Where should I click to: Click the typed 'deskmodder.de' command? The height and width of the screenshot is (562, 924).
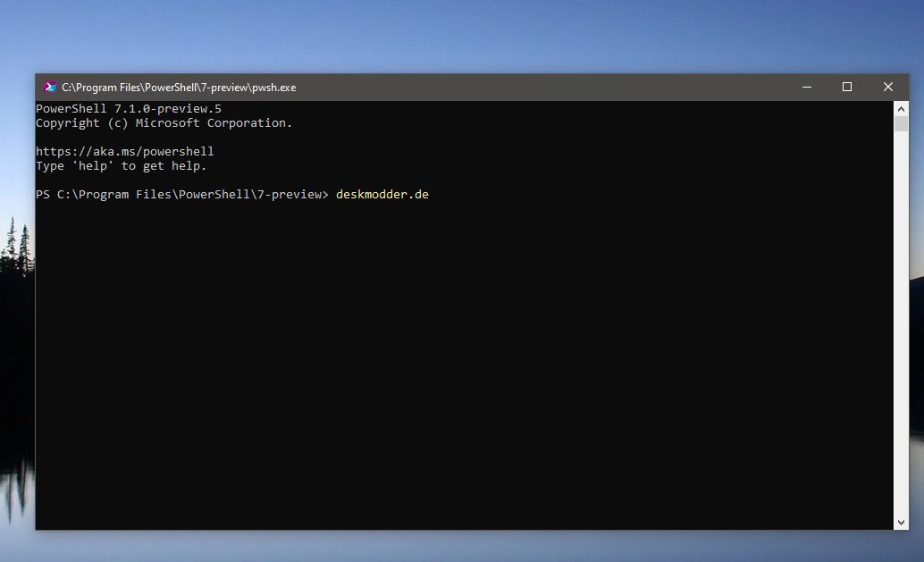[382, 195]
